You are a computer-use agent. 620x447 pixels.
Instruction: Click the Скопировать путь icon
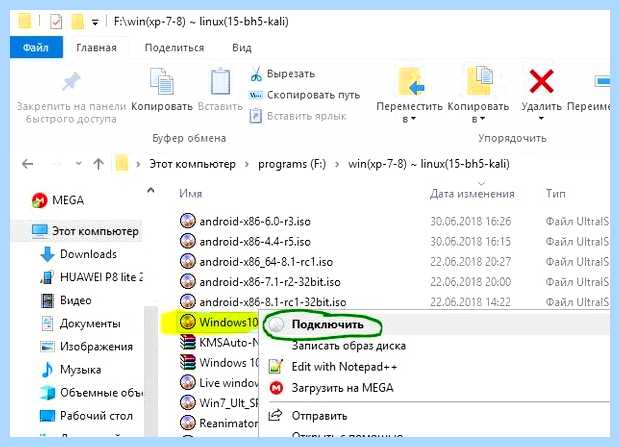[255, 95]
